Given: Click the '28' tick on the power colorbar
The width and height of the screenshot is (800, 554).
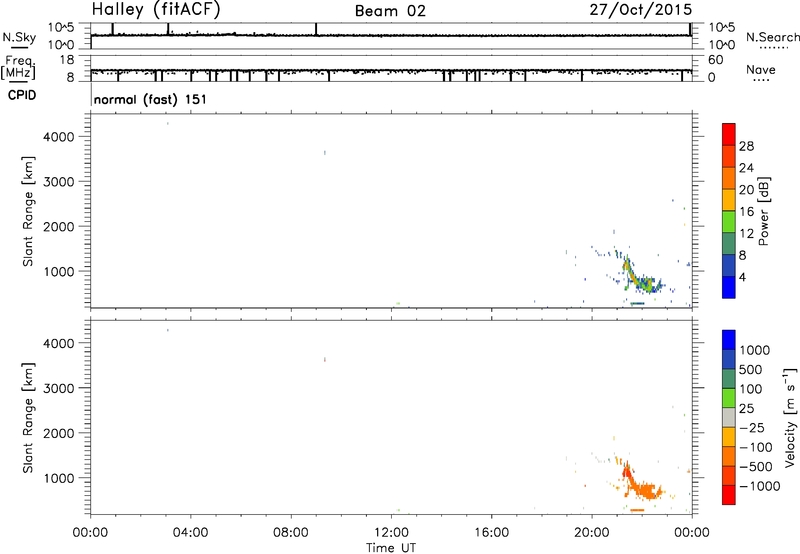Looking at the screenshot, I should coord(746,146).
